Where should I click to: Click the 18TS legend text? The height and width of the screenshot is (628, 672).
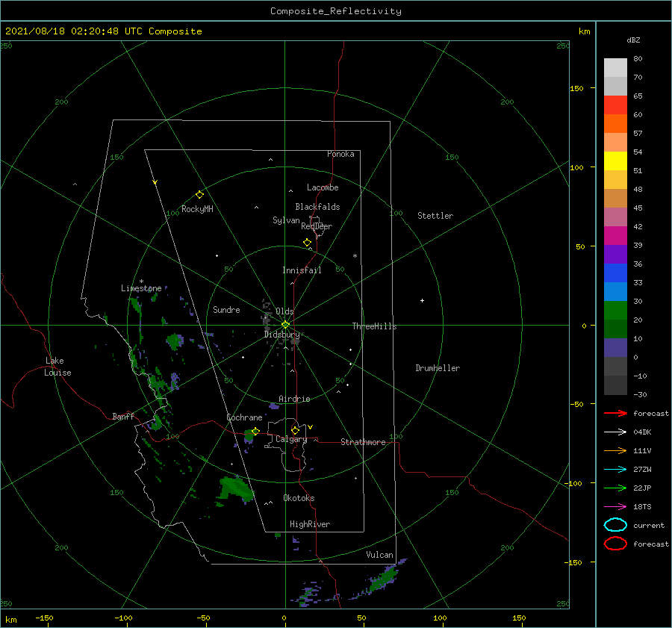coord(642,507)
